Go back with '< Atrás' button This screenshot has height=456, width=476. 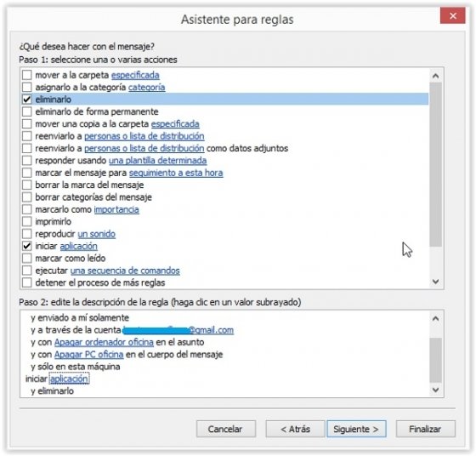[296, 429]
